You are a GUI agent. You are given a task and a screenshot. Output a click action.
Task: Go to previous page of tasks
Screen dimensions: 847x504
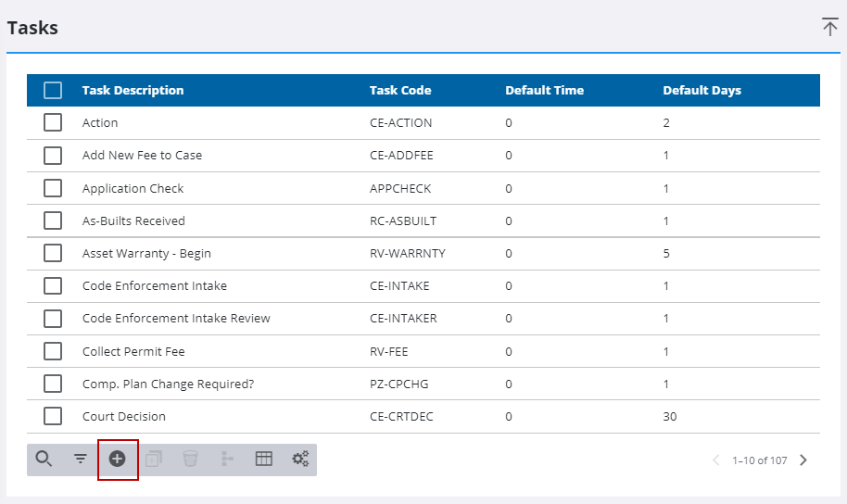tap(715, 460)
